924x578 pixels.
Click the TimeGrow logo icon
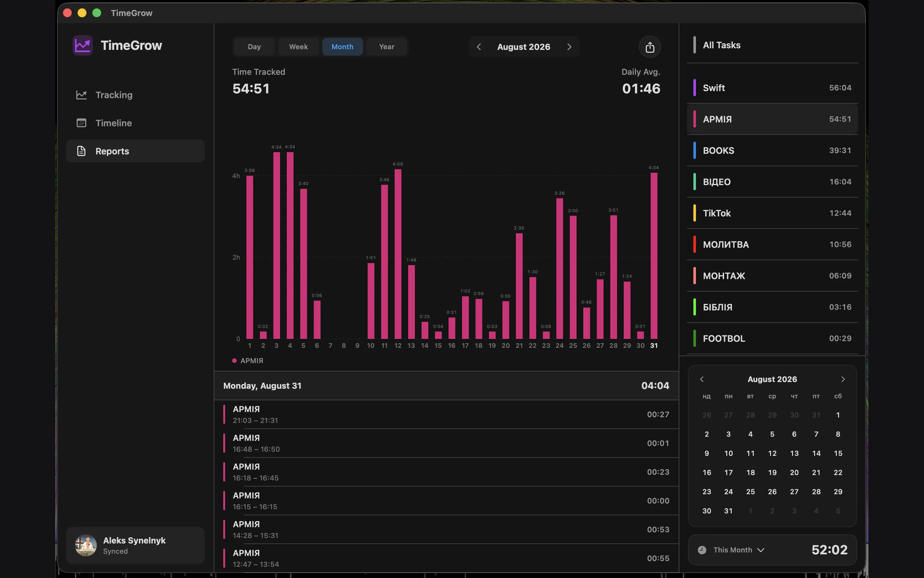[x=82, y=46]
